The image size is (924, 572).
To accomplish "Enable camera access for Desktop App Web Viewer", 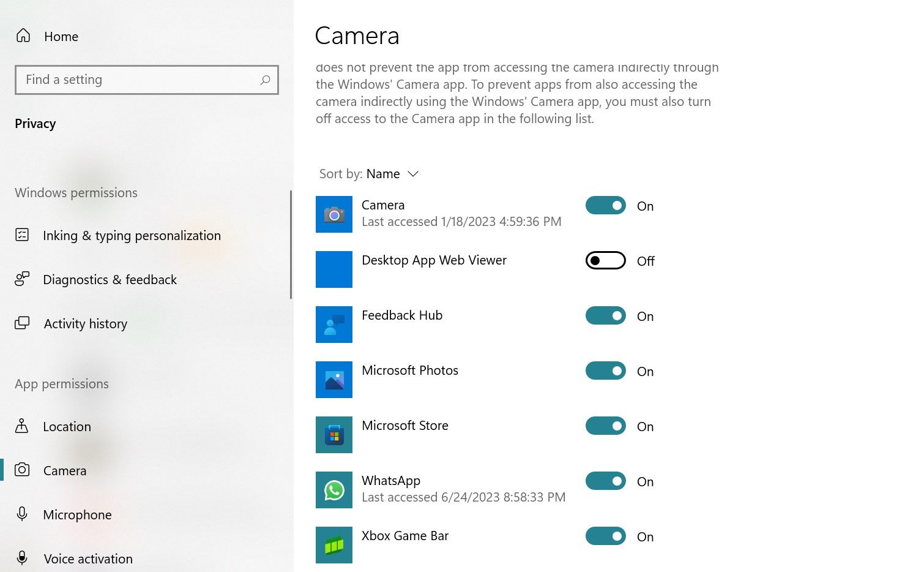I will coord(605,260).
